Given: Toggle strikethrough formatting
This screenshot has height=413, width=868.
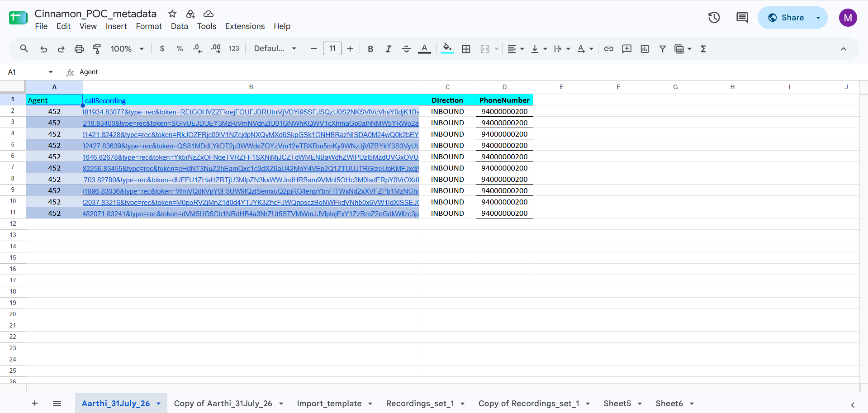Looking at the screenshot, I should (406, 49).
